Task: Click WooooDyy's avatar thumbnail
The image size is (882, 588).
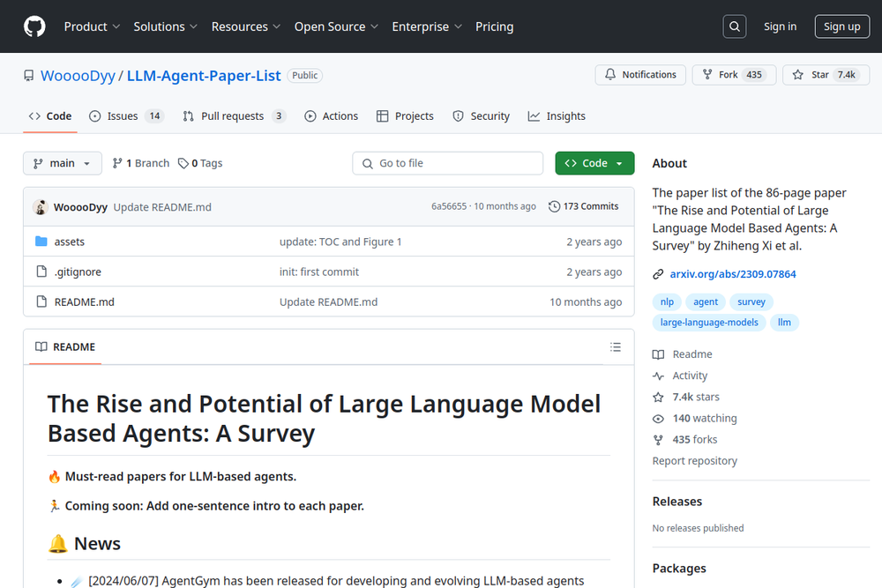Action: 41,207
